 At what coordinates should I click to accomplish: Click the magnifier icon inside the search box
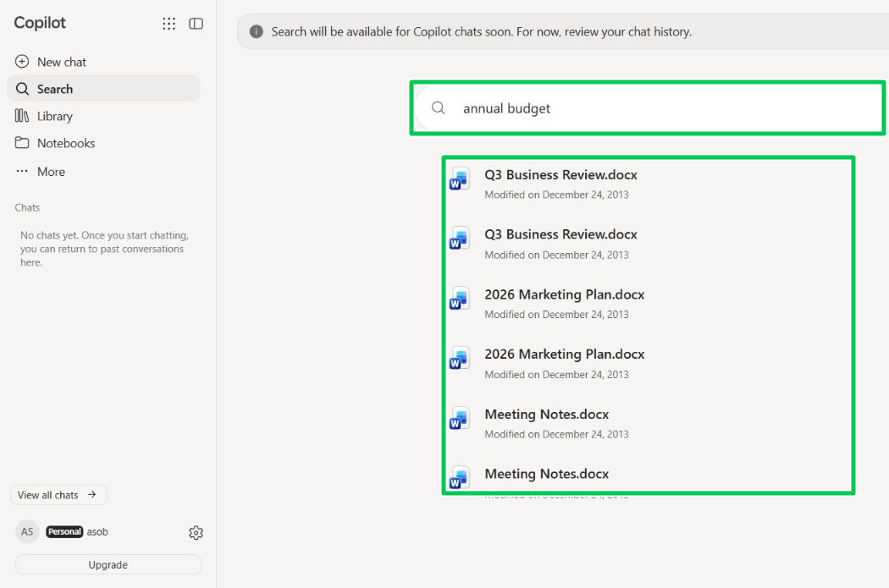(439, 107)
